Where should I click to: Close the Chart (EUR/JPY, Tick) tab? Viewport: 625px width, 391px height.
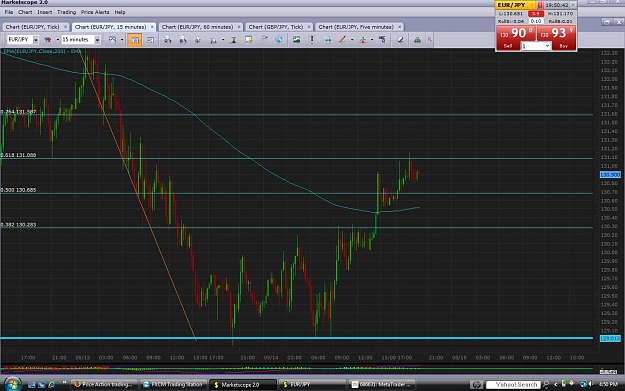click(x=65, y=27)
